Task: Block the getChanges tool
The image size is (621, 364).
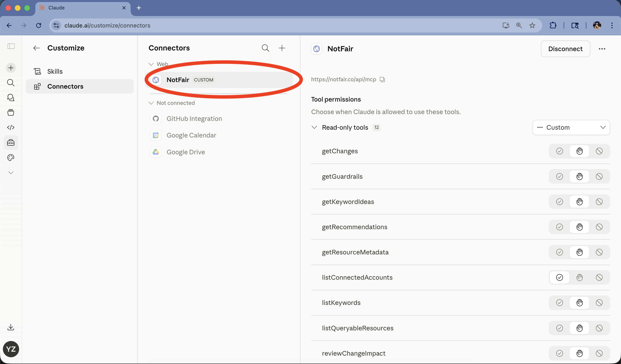Action: coord(599,151)
